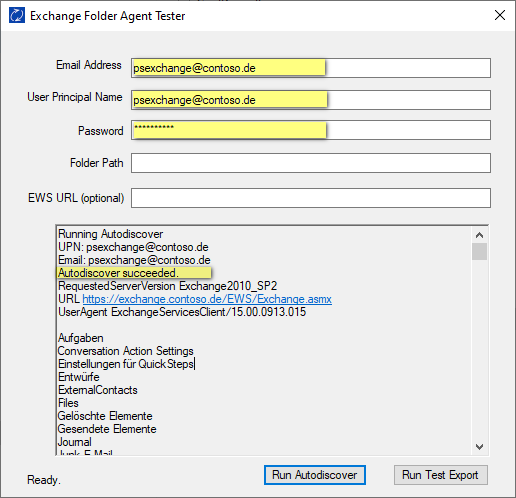The image size is (516, 498).
Task: Click the Email Address input field
Action: [x=311, y=68]
